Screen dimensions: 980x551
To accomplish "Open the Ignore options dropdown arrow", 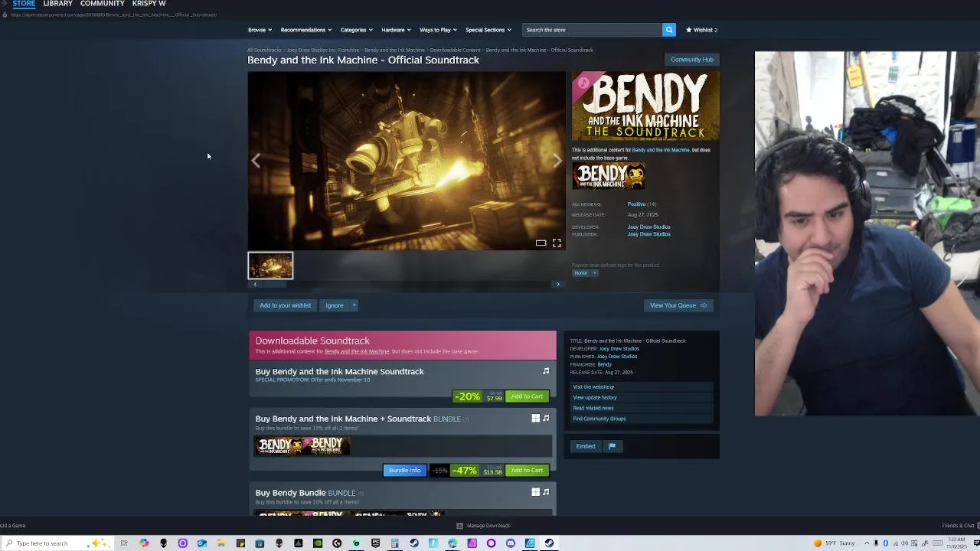I will [354, 305].
